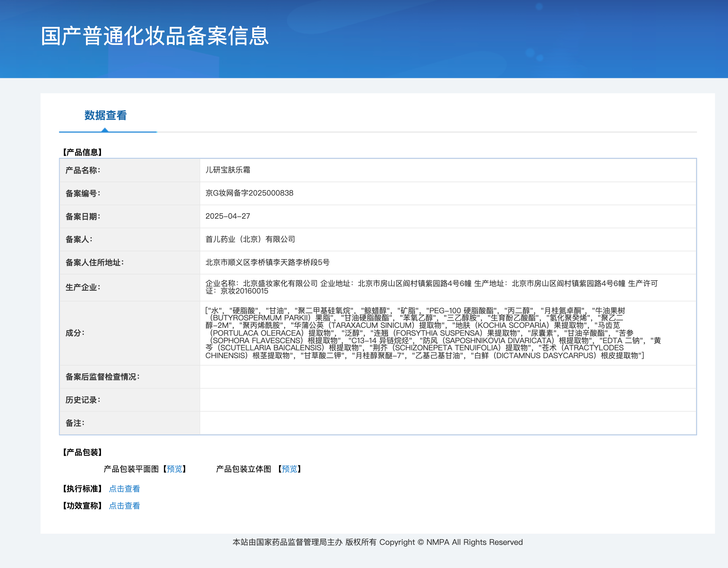The height and width of the screenshot is (568, 728).
Task: Open the 数据查看 tab
Action: point(105,116)
